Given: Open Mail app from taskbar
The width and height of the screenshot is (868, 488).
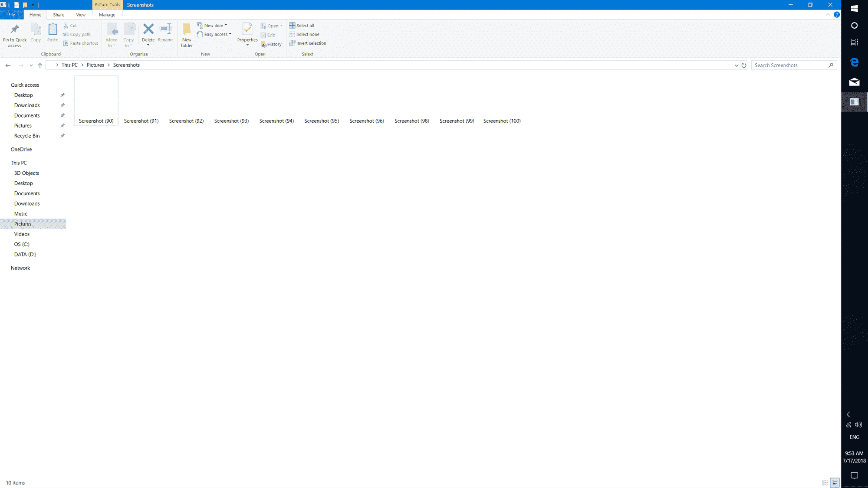Looking at the screenshot, I should tap(855, 82).
